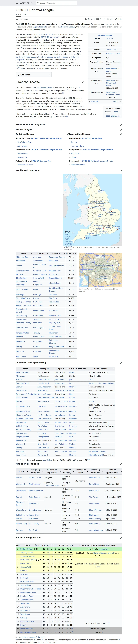
Task: Sort managerial changes by Position in table
Action: click(x=82, y=471)
